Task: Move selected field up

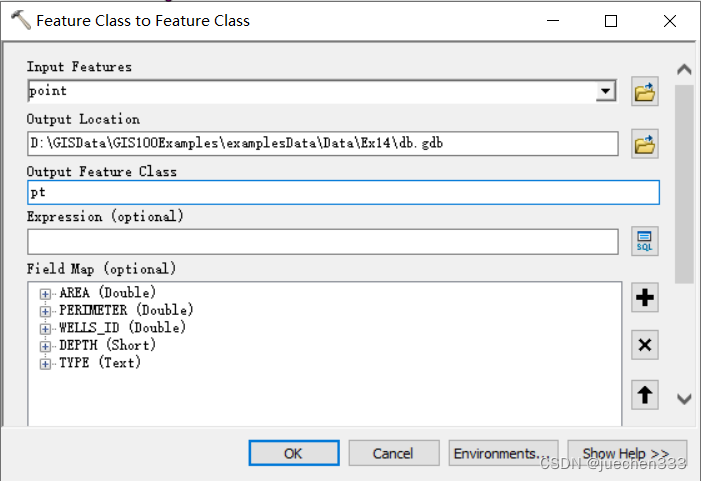Action: [645, 395]
